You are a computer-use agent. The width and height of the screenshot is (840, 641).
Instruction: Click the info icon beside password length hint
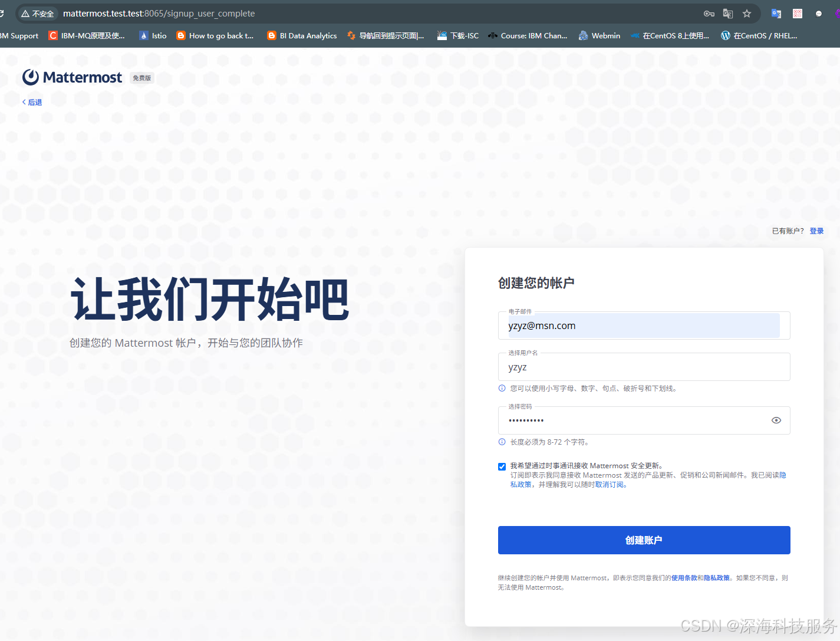pos(502,442)
